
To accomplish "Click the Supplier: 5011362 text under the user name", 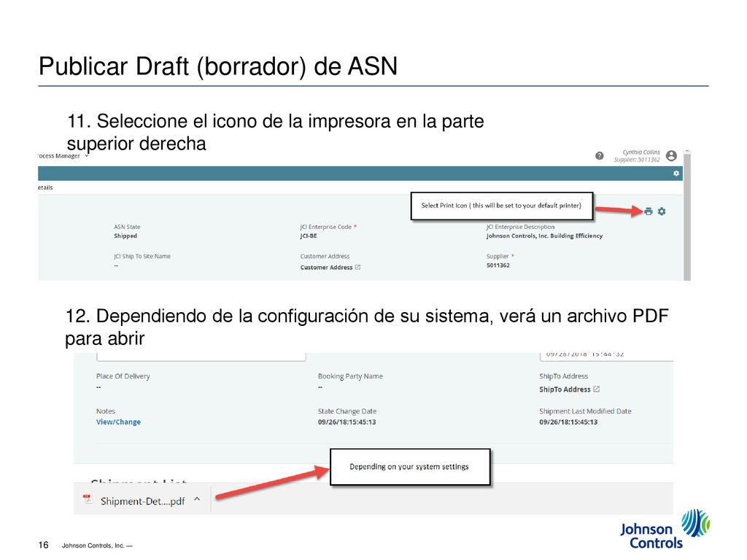I will [x=637, y=160].
